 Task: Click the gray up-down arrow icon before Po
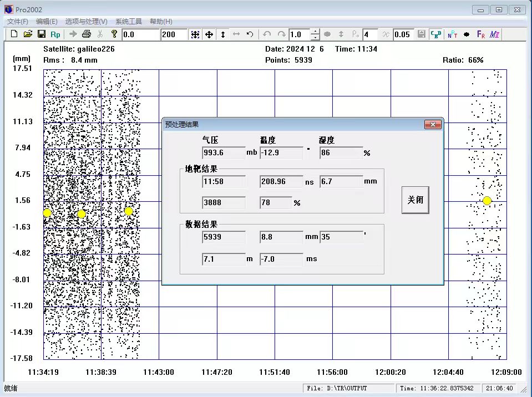[341, 34]
